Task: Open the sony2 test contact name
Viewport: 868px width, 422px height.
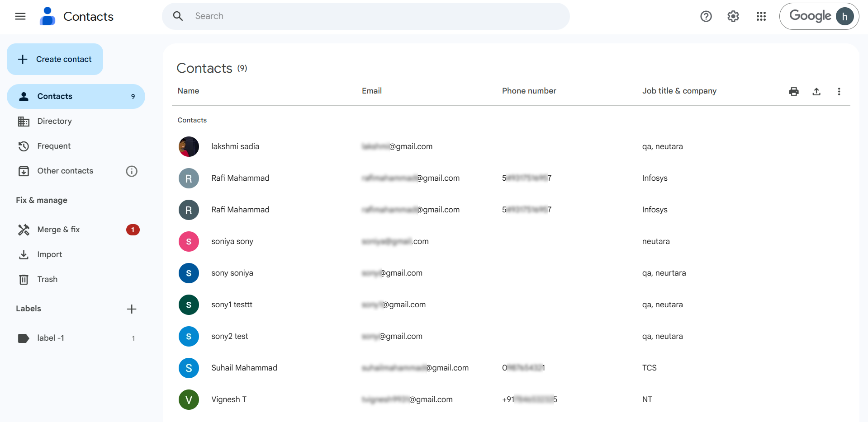Action: click(x=229, y=336)
